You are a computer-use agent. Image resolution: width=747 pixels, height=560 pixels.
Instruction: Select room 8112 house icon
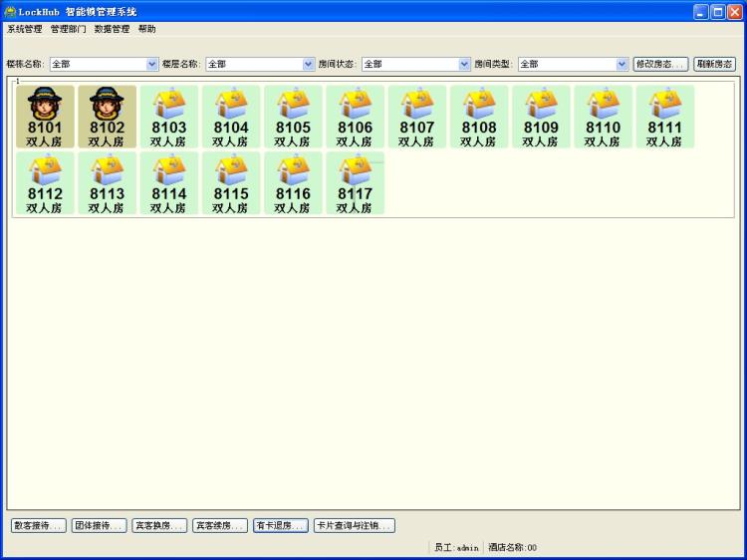coord(45,170)
